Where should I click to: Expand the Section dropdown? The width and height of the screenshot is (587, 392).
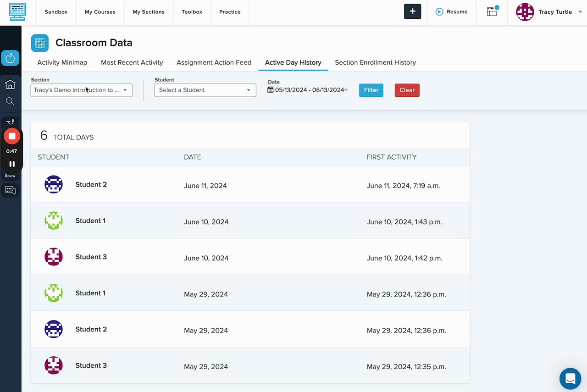[x=82, y=90]
